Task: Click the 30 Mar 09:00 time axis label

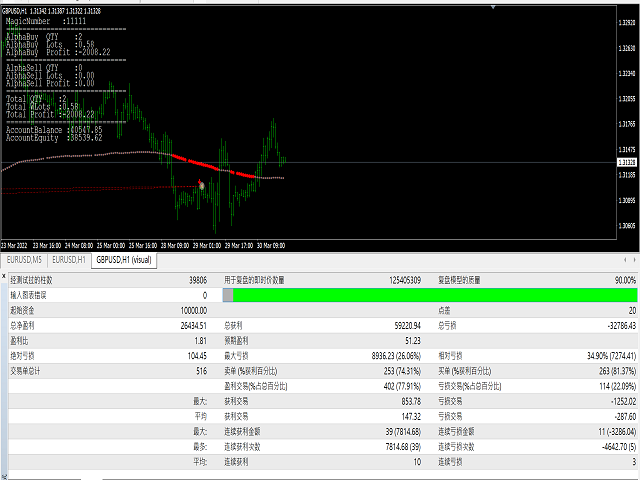Action: [271, 245]
